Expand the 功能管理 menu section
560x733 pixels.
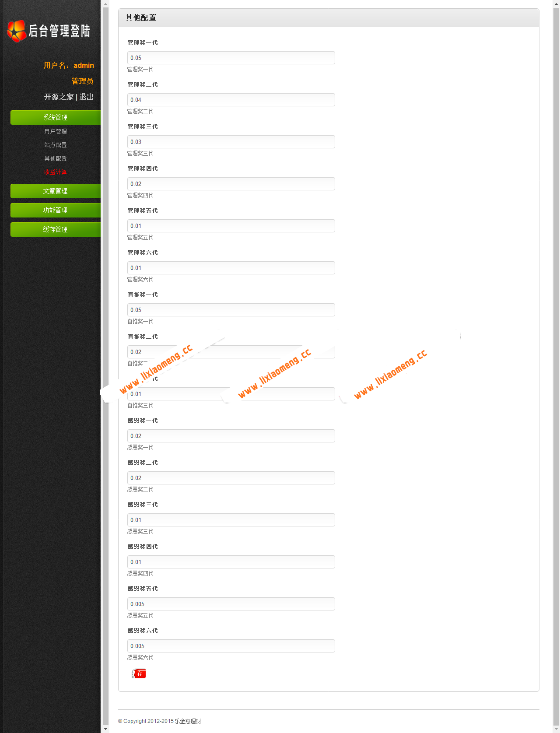pyautogui.click(x=56, y=210)
